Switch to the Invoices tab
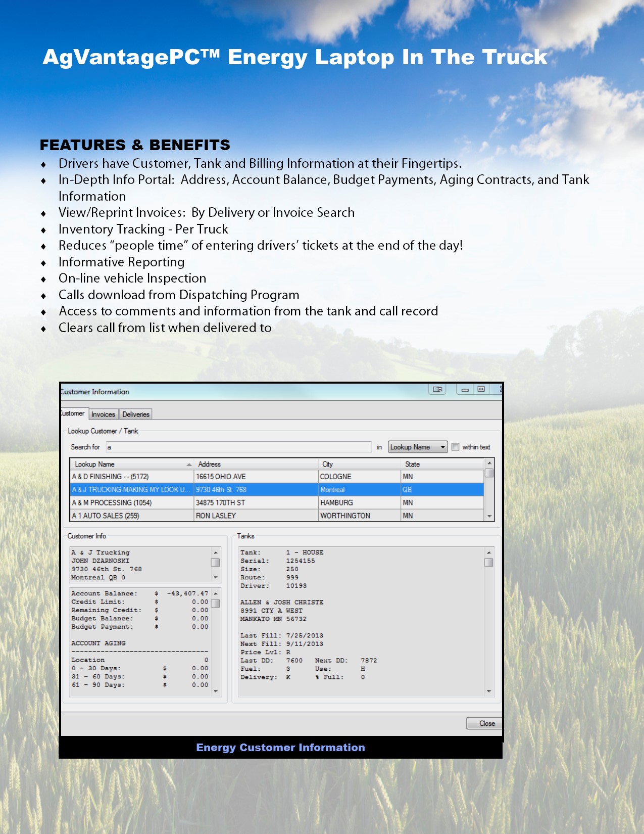Screen dimensions: 644x834 click(104, 414)
